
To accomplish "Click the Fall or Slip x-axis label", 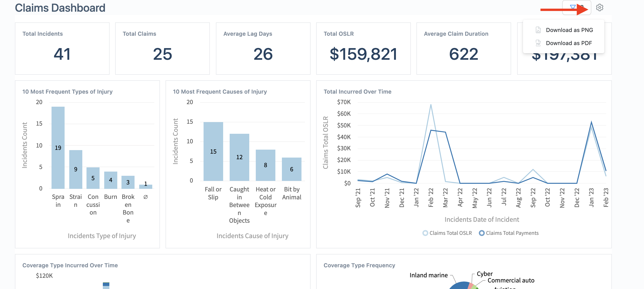I will (x=213, y=193).
